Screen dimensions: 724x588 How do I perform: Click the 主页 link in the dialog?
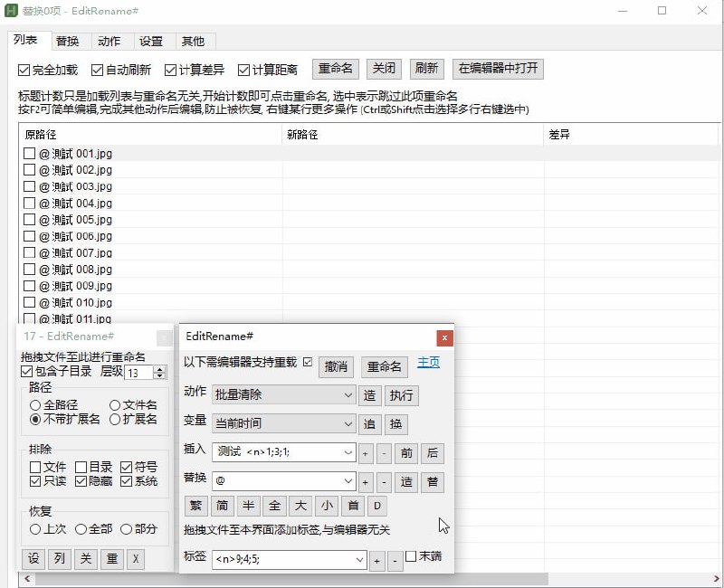tap(428, 360)
